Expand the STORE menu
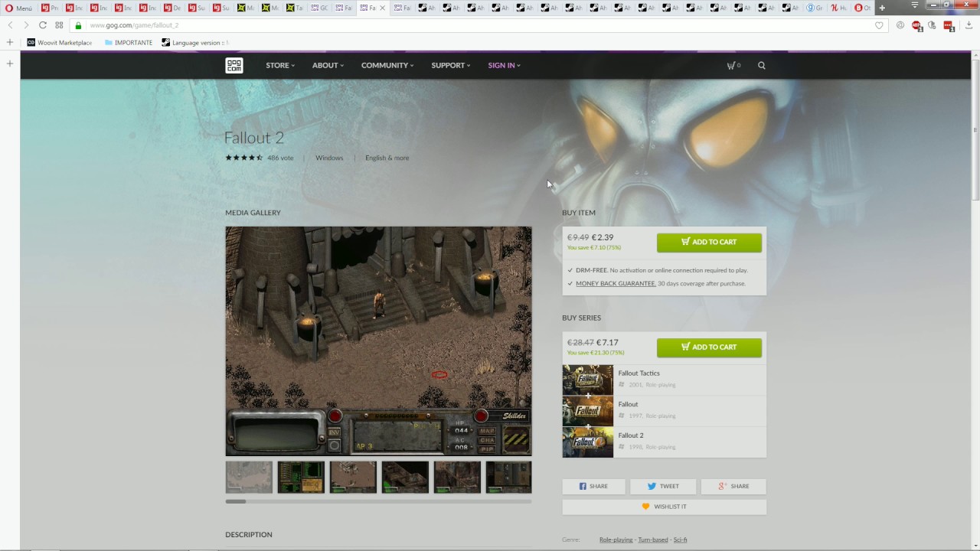Image resolution: width=980 pixels, height=551 pixels. click(280, 65)
